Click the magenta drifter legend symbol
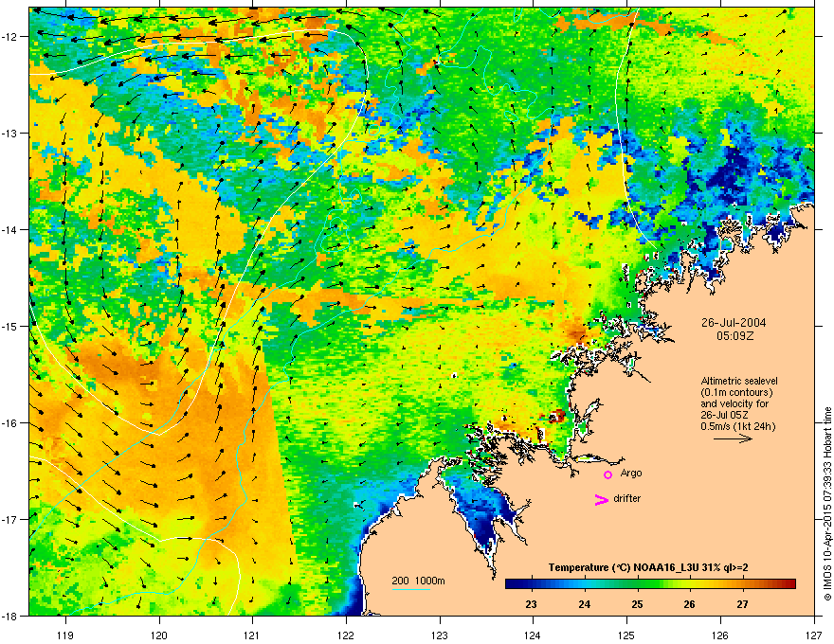834x644 pixels. coord(601,499)
